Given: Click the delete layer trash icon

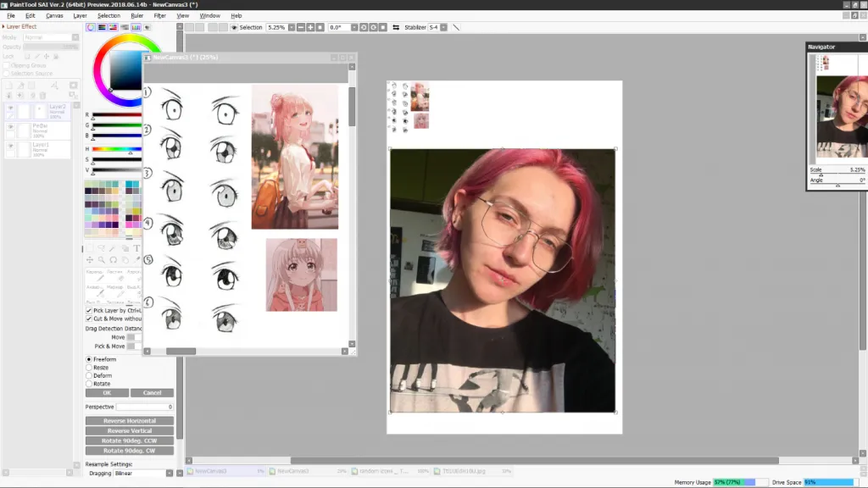Looking at the screenshot, I should 42,96.
